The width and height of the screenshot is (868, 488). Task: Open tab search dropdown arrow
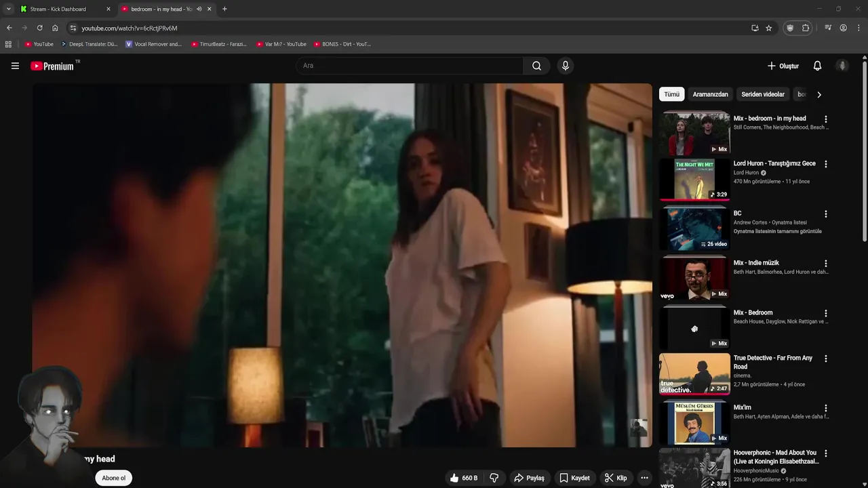[8, 9]
